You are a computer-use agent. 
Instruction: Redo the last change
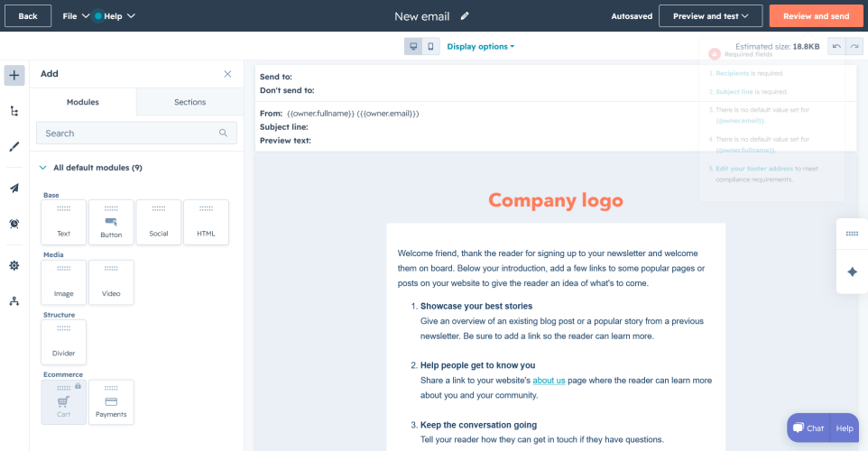coord(854,47)
